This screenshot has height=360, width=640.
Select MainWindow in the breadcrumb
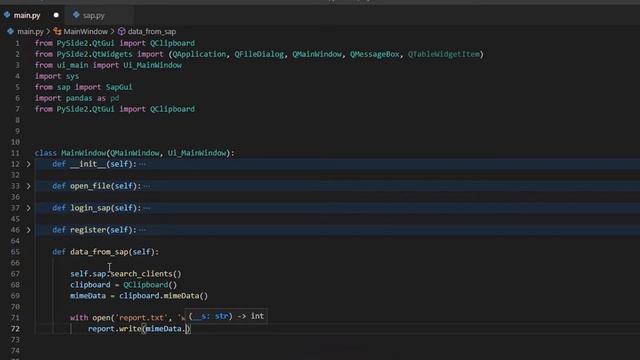point(85,31)
